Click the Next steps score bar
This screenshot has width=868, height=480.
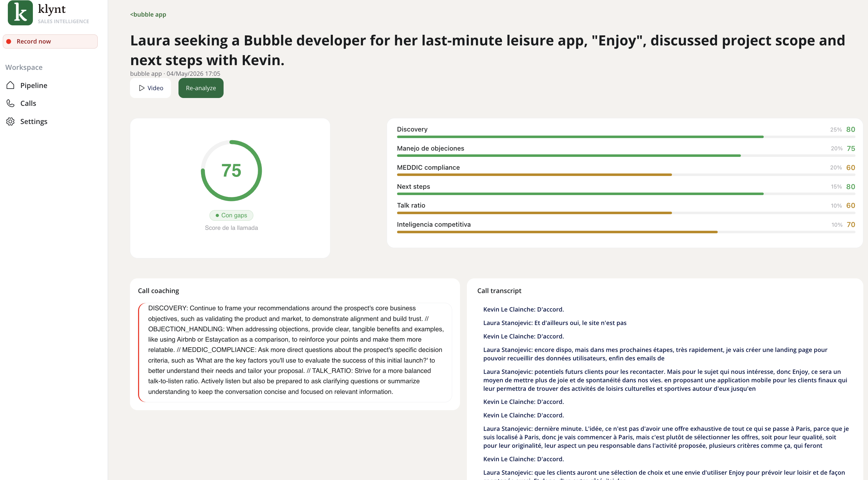626,194
